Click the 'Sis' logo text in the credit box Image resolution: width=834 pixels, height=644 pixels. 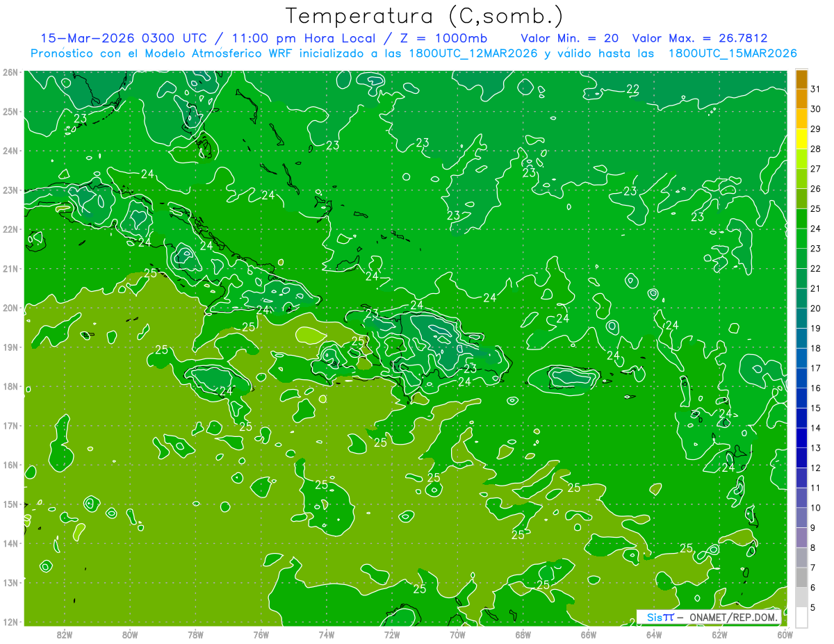(x=655, y=617)
